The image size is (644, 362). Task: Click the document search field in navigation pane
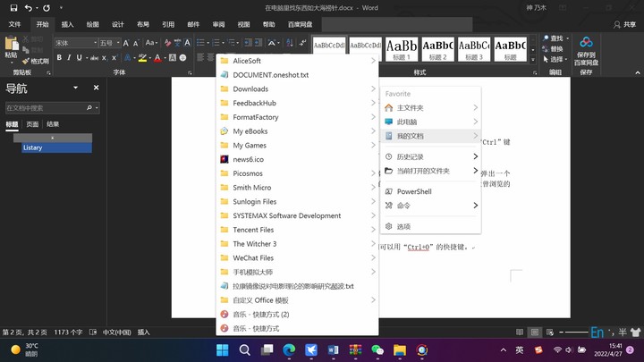(x=45, y=107)
